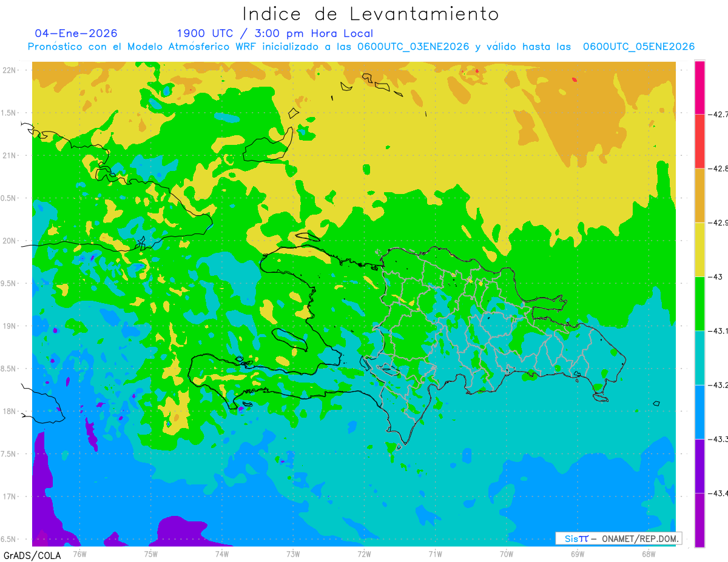Click the title 'Indice de Levantamiento'

(x=370, y=14)
